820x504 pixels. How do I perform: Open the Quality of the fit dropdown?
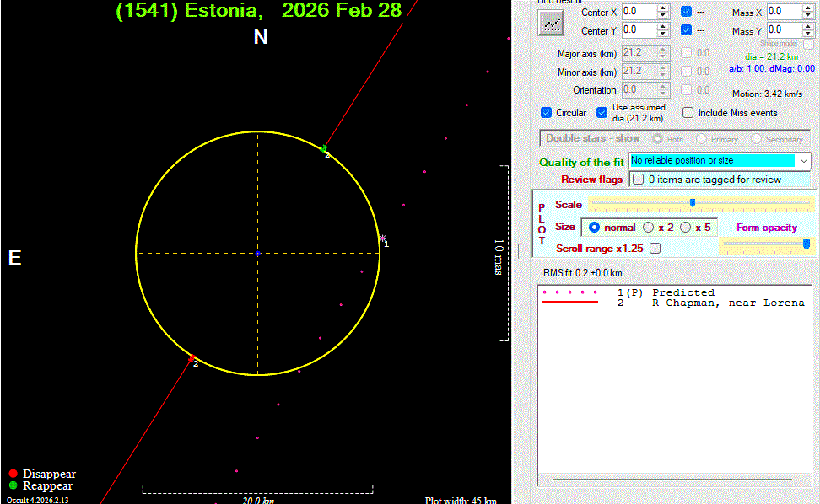[803, 160]
